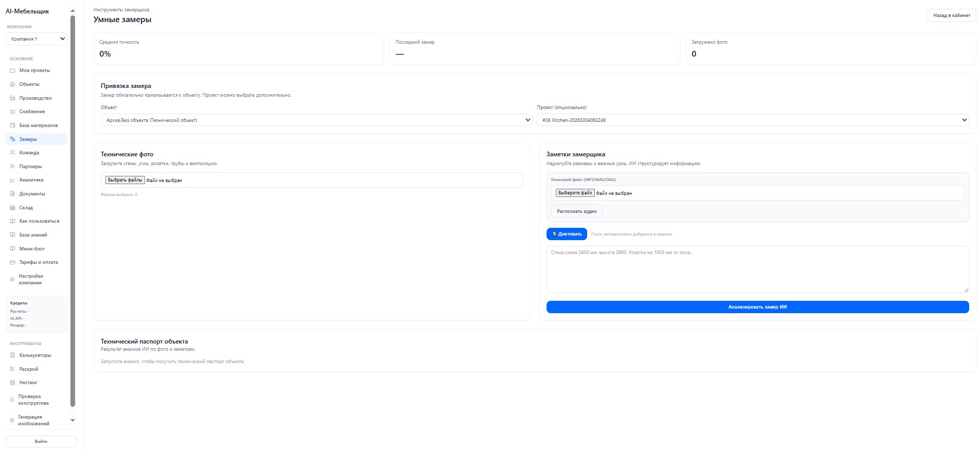Open the Проект (опционально) dropdown
This screenshot has height=451, width=980.
click(x=752, y=120)
